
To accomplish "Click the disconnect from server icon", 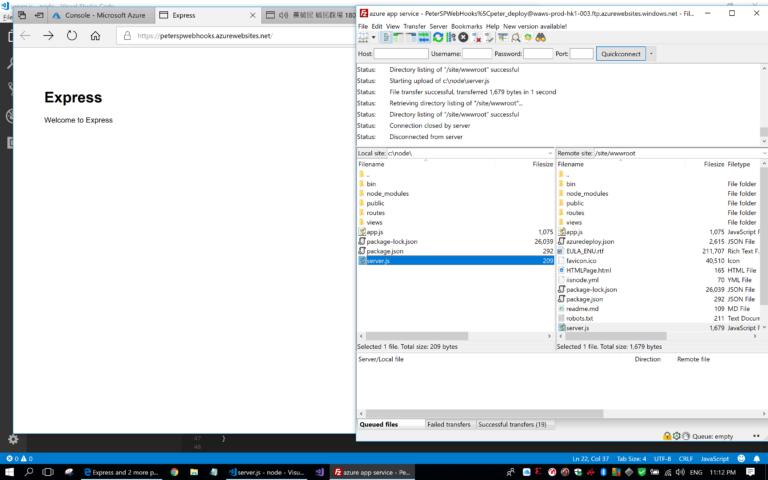I will (476, 37).
